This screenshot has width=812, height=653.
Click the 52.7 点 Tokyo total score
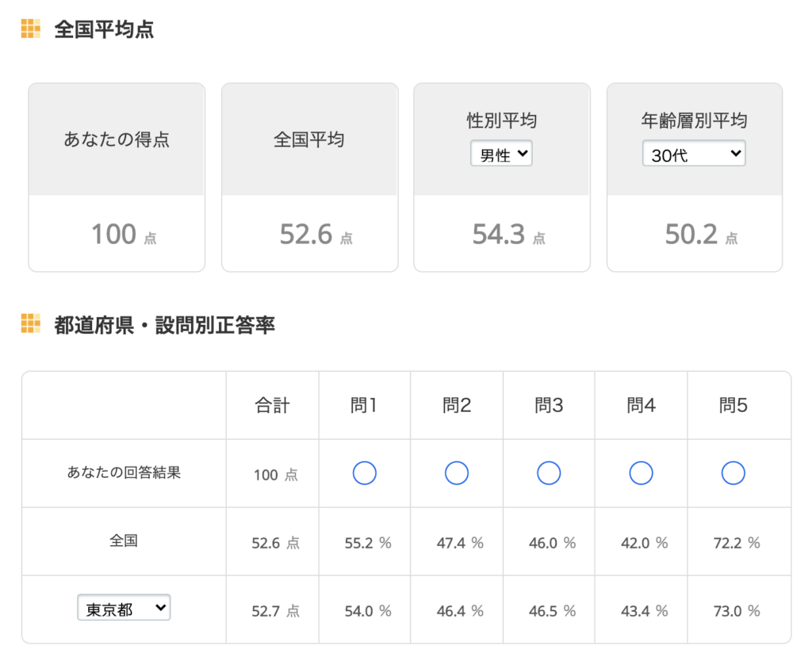pyautogui.click(x=275, y=611)
